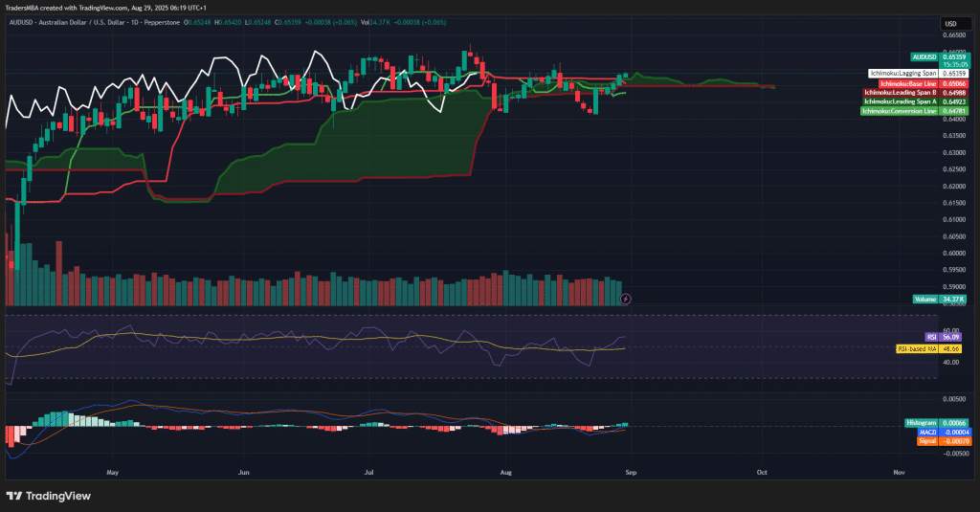This screenshot has height=512, width=980.
Task: Select the MACD Histogram label
Action: click(x=921, y=422)
